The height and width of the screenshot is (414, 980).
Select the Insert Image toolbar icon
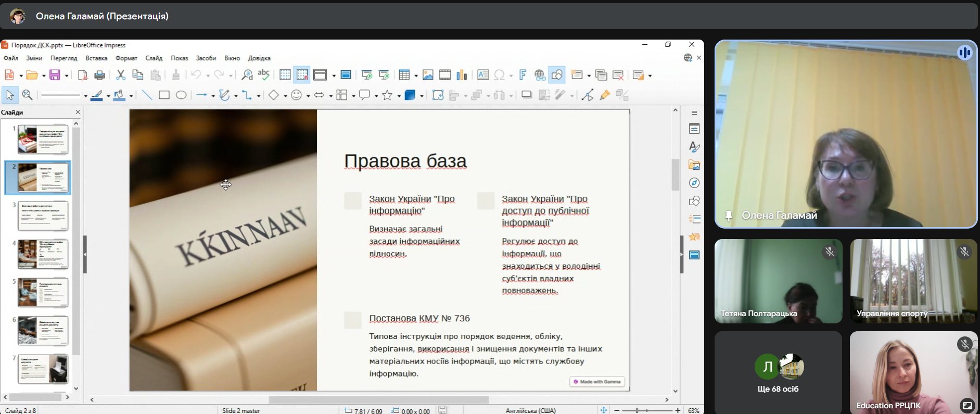point(428,76)
